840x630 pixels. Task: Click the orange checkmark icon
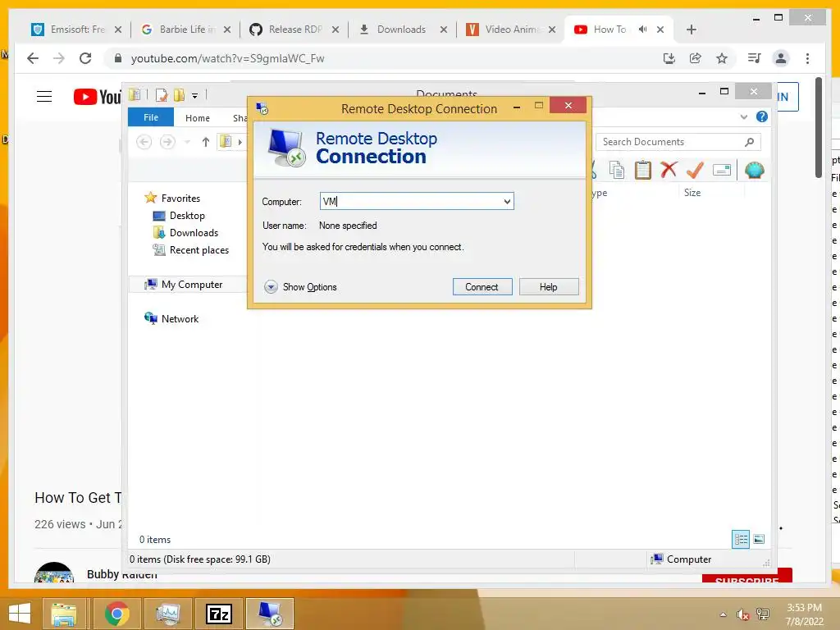click(x=695, y=171)
